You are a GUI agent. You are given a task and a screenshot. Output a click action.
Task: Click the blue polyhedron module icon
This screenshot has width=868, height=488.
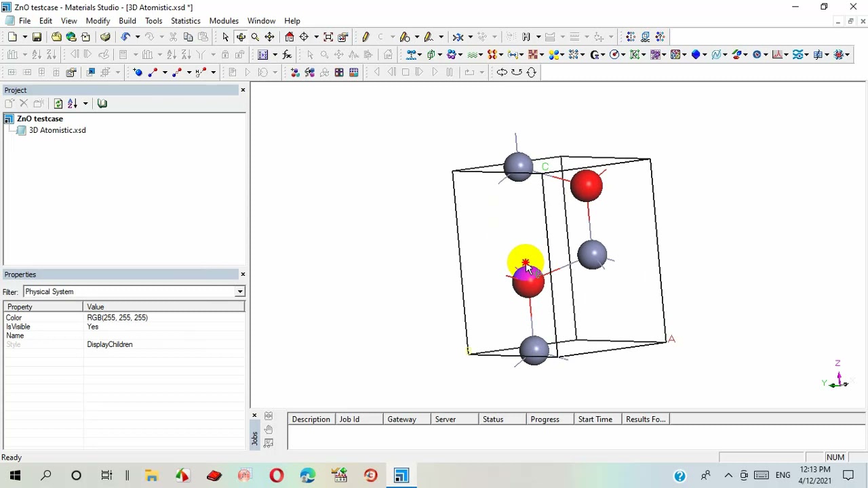[x=695, y=54]
